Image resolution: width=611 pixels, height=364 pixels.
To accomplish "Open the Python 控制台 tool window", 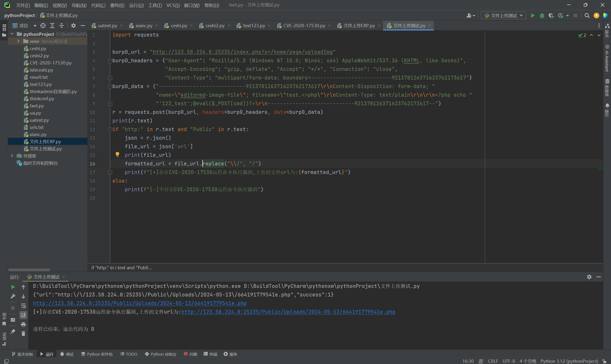I will coord(161,354).
